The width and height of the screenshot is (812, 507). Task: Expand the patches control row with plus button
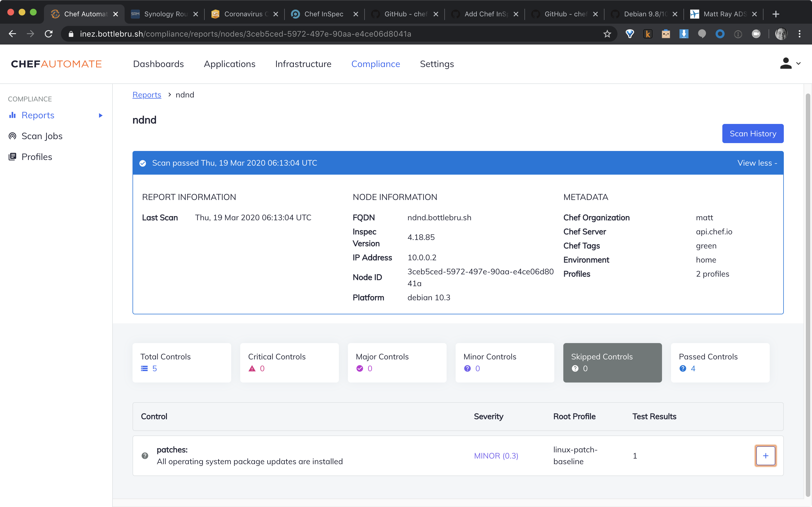pos(765,455)
